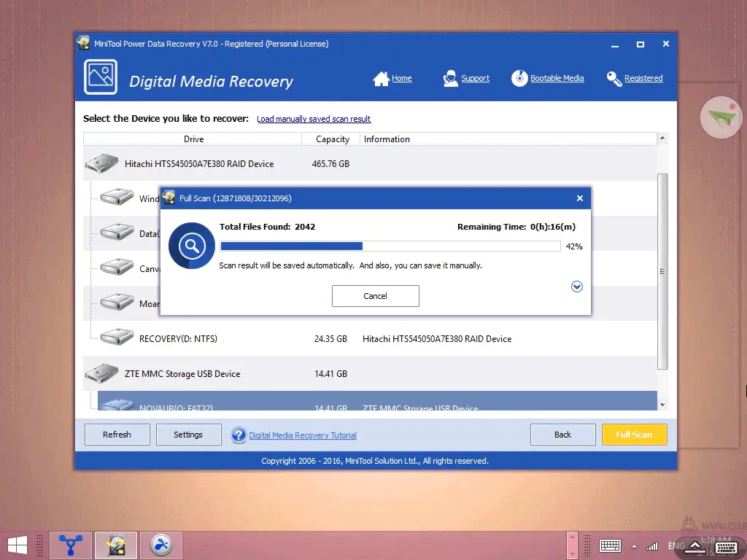
Task: Click the "Select the Device you like to recover:" heading
Action: pos(166,119)
